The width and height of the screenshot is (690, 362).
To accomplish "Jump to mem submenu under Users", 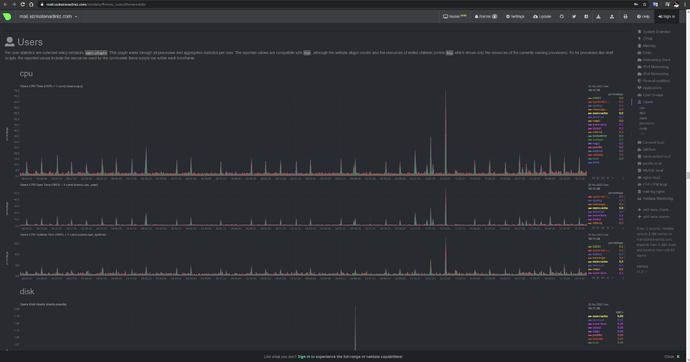I will coord(643,118).
